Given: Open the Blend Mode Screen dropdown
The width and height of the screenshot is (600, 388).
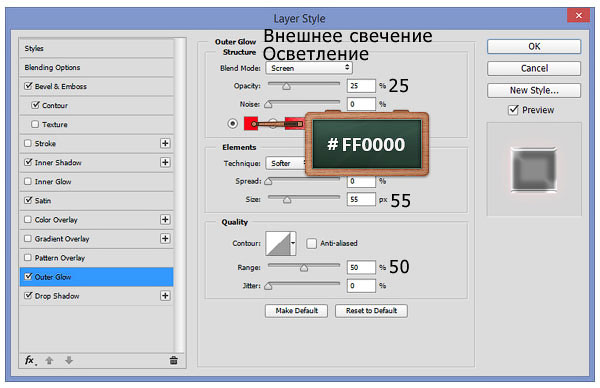Looking at the screenshot, I should pyautogui.click(x=309, y=68).
